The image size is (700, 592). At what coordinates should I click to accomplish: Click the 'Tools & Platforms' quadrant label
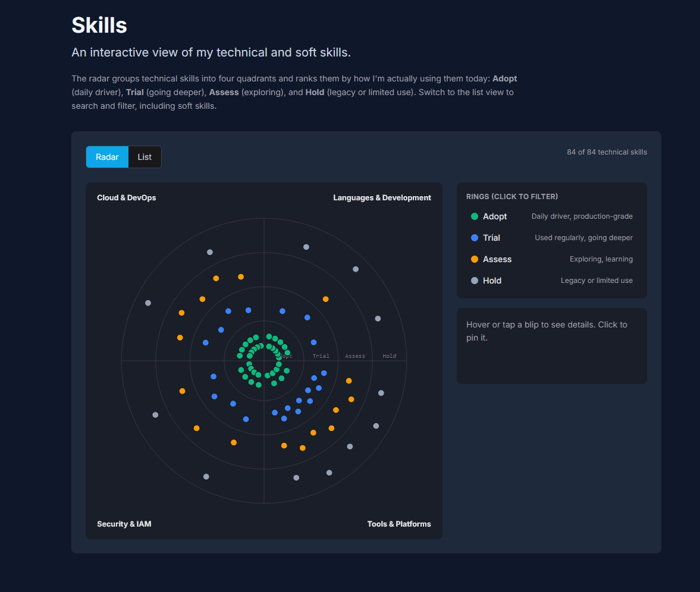point(399,524)
